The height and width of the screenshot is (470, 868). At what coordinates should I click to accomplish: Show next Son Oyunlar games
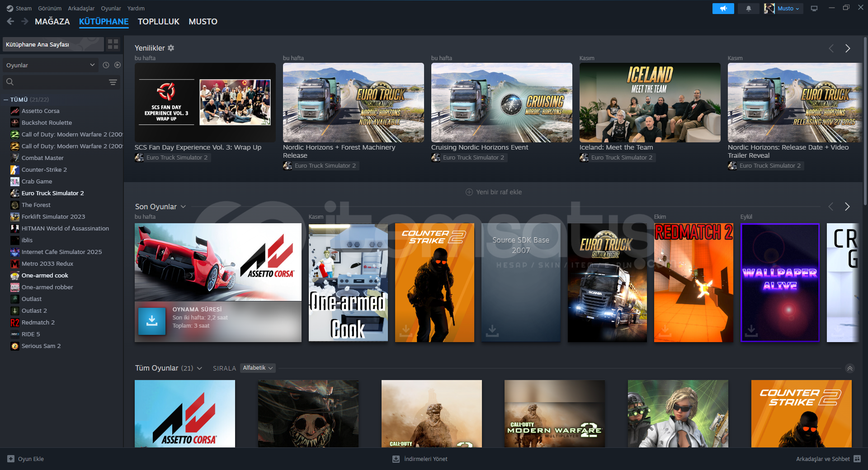point(847,207)
